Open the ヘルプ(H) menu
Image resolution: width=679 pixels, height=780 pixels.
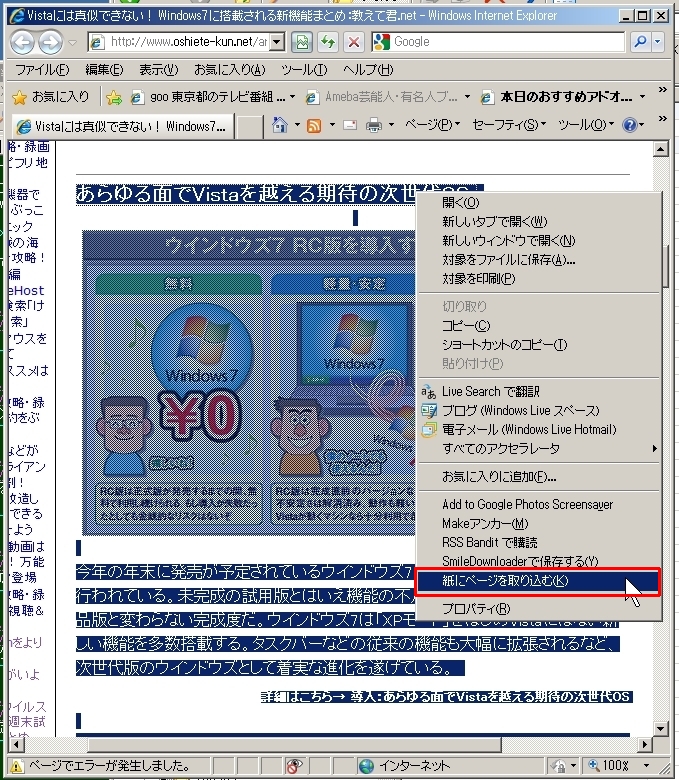pyautogui.click(x=368, y=70)
